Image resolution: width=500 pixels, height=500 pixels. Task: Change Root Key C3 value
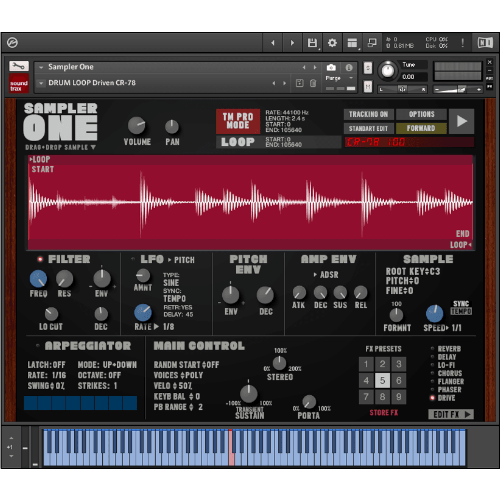coord(413,271)
